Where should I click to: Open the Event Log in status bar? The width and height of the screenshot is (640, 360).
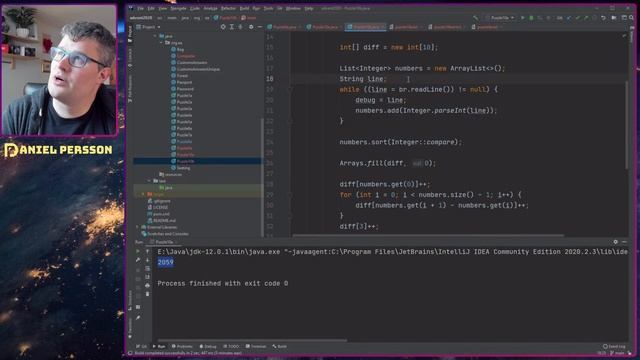click(x=614, y=346)
